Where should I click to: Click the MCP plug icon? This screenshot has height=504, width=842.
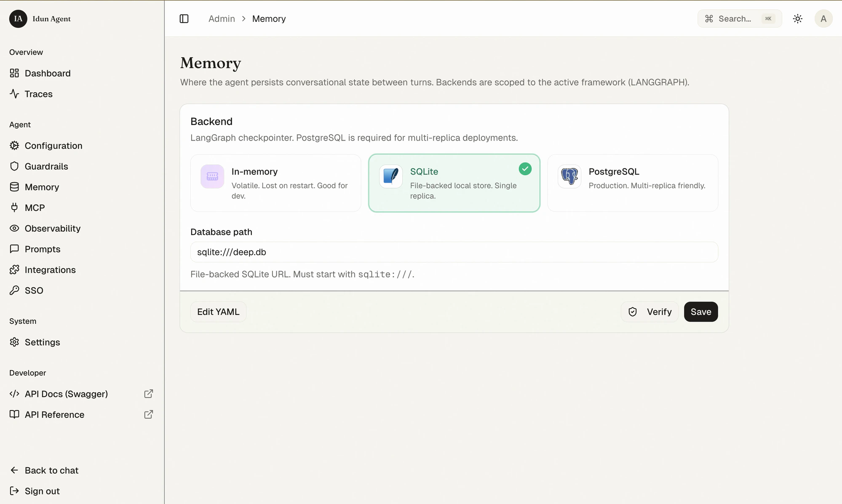pyautogui.click(x=14, y=208)
